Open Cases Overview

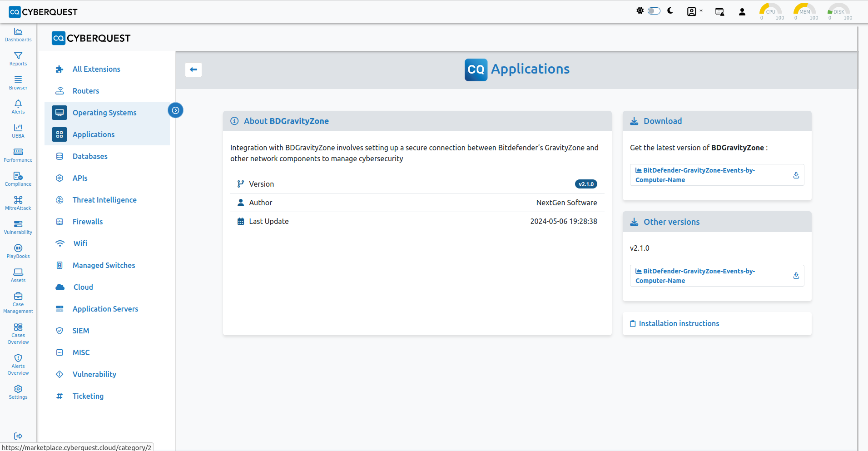[x=18, y=333]
